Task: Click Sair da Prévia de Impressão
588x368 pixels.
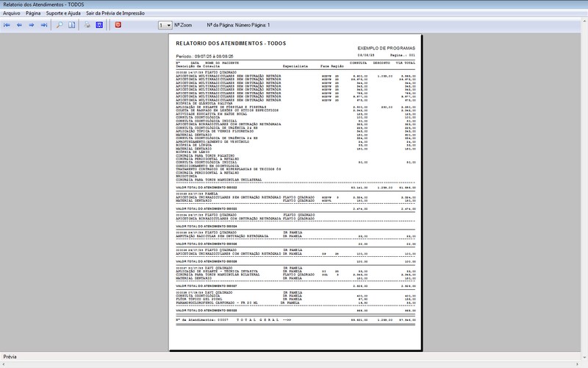Action: (x=115, y=13)
